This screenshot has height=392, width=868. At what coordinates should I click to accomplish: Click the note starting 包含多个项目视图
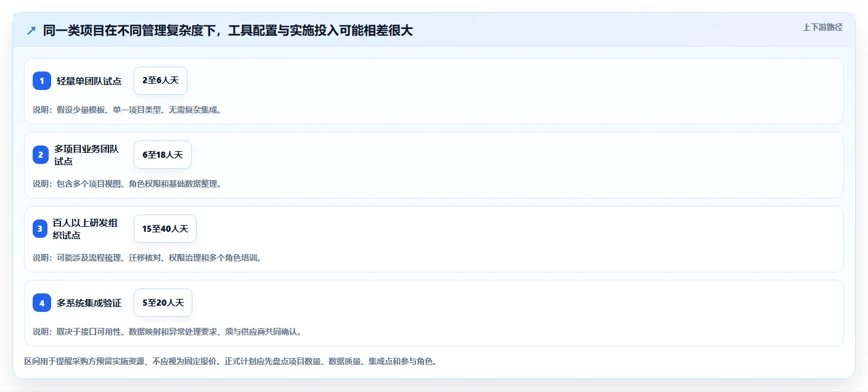coord(127,184)
